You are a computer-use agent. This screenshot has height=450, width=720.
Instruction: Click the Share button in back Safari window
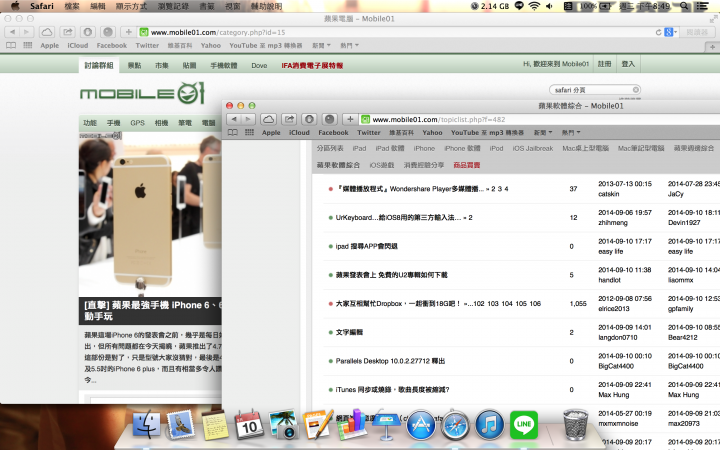click(x=68, y=32)
